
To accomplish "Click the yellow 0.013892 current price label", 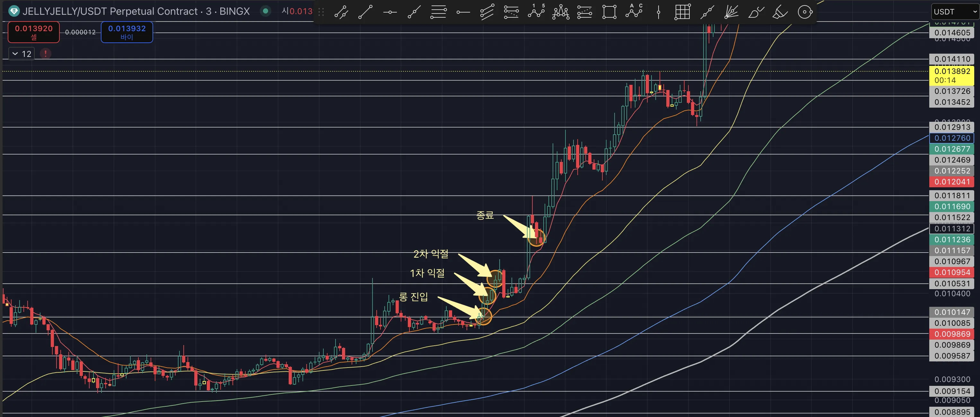I will (x=951, y=75).
